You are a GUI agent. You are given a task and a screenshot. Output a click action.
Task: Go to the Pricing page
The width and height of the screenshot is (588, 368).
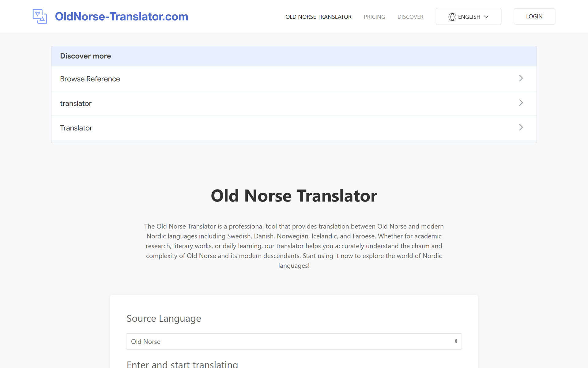374,17
